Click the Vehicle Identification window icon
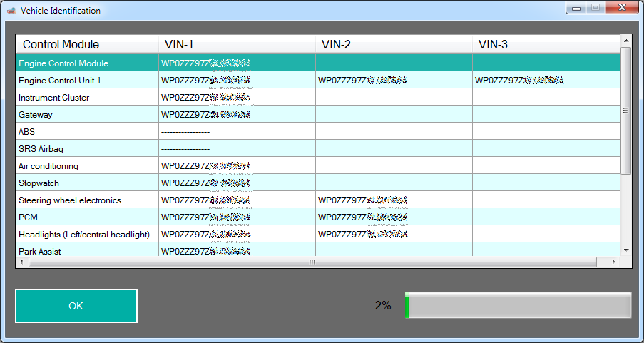The height and width of the screenshot is (343, 644). point(11,11)
